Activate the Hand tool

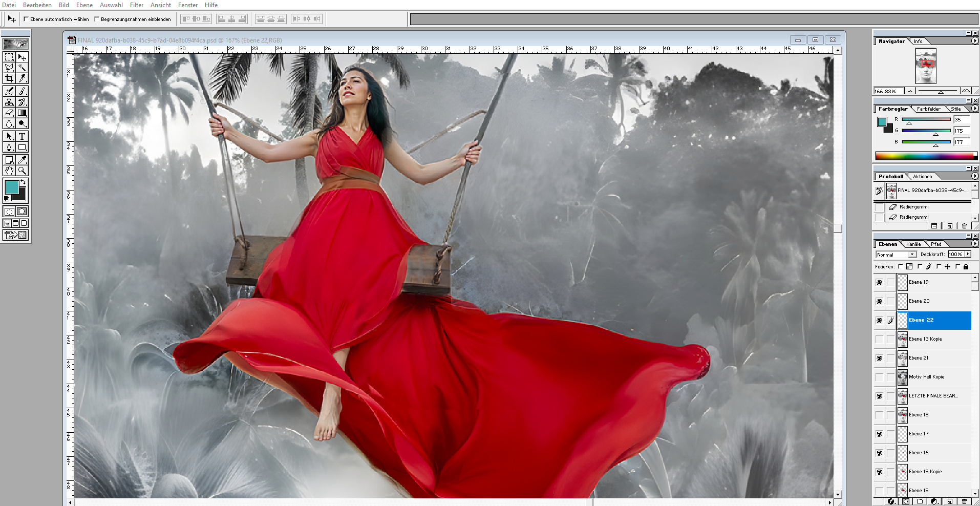point(9,171)
